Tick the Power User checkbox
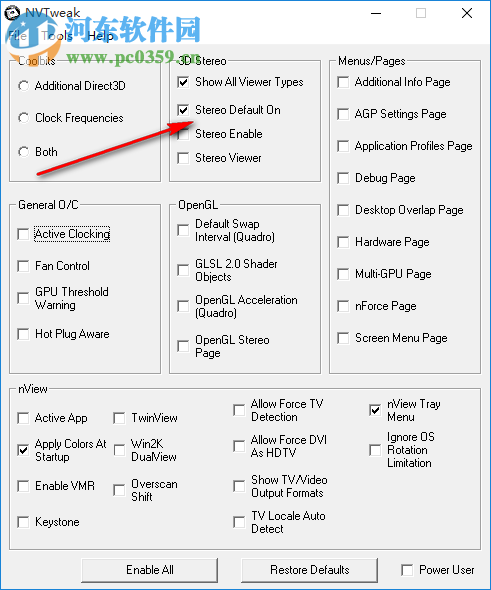The height and width of the screenshot is (590, 491). tap(407, 570)
